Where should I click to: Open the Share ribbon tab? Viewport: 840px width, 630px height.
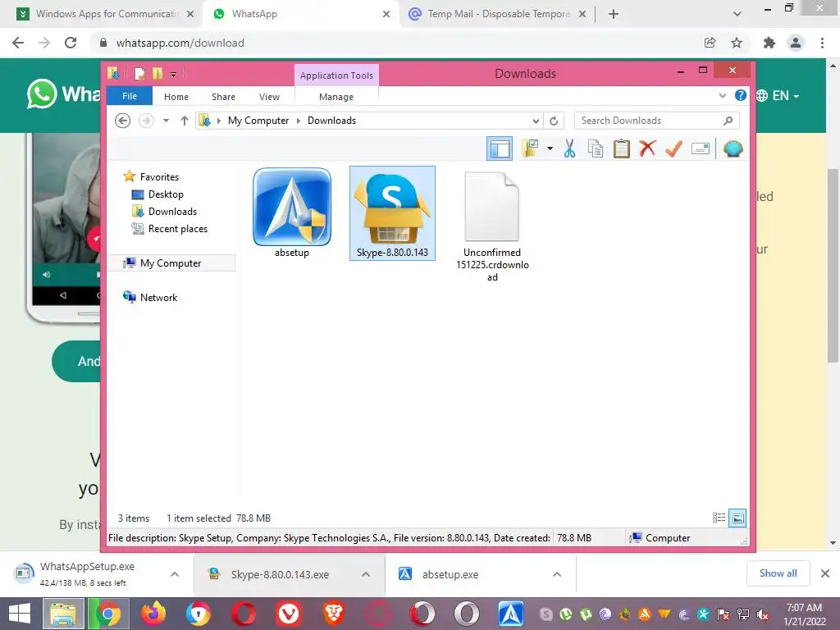(223, 97)
